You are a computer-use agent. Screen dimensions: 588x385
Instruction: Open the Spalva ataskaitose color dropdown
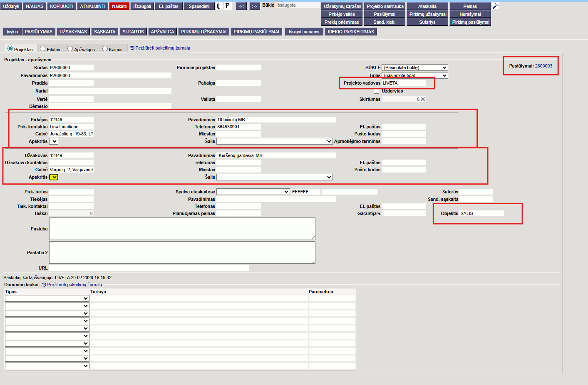[253, 192]
